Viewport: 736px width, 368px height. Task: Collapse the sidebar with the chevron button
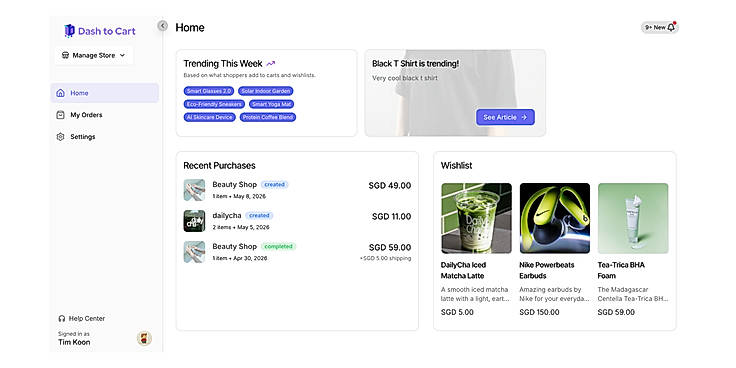(x=162, y=26)
